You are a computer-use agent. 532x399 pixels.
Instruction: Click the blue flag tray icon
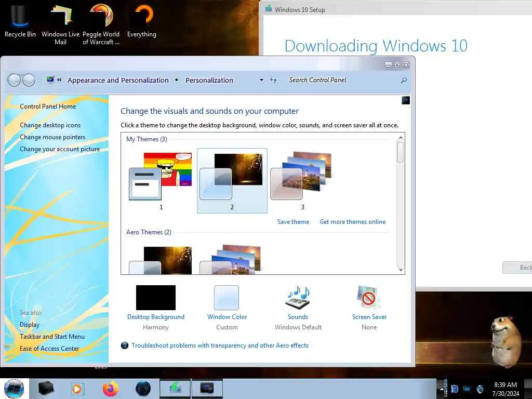455,389
